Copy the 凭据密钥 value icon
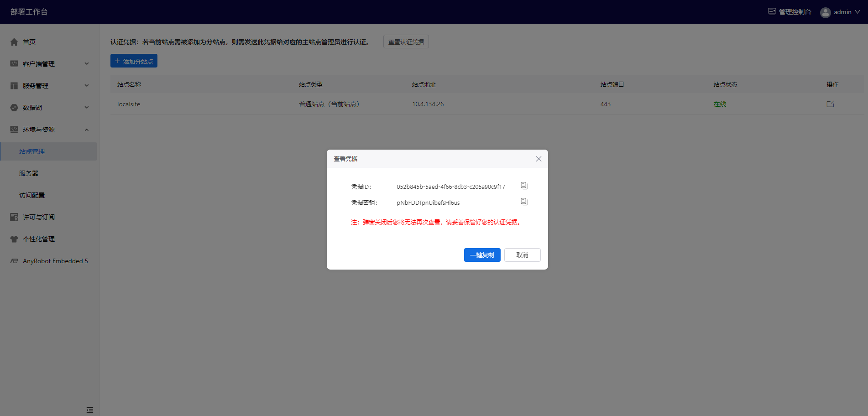Screen dimensions: 868x416 point(524,202)
